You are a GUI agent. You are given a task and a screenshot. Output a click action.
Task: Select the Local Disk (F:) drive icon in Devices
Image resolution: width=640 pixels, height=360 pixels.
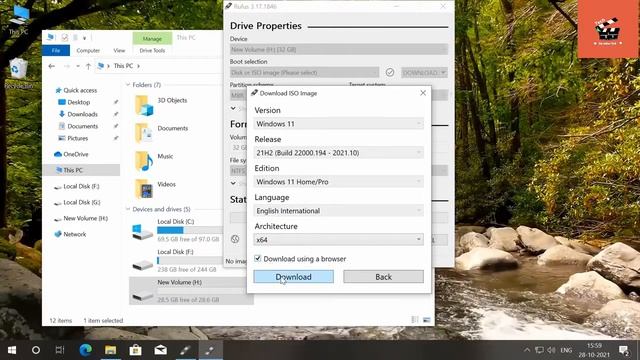tap(142, 265)
